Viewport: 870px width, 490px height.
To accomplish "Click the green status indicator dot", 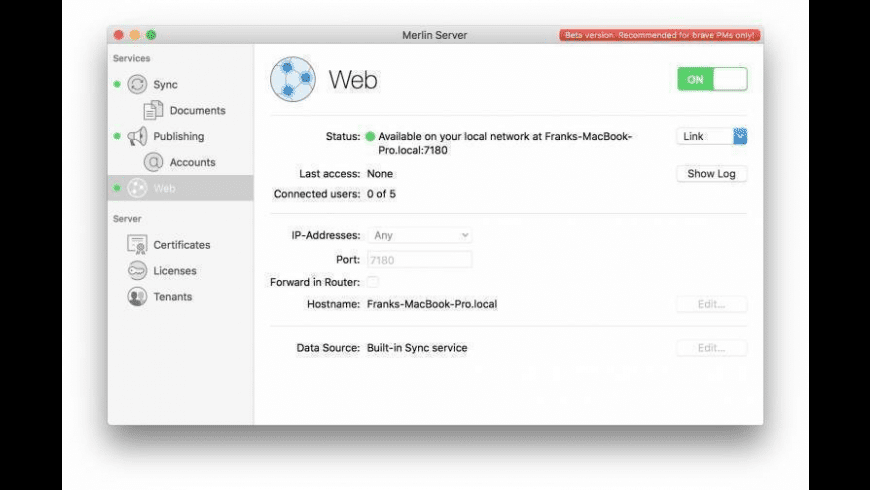I will click(370, 137).
